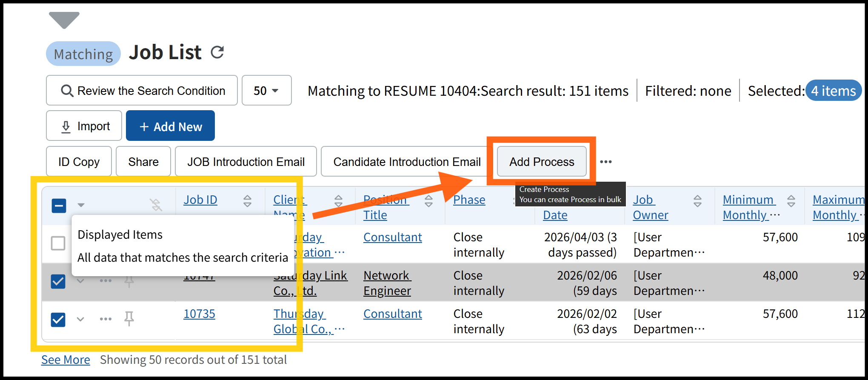The width and height of the screenshot is (868, 380).
Task: Click the unpin icon in table header
Action: (156, 205)
